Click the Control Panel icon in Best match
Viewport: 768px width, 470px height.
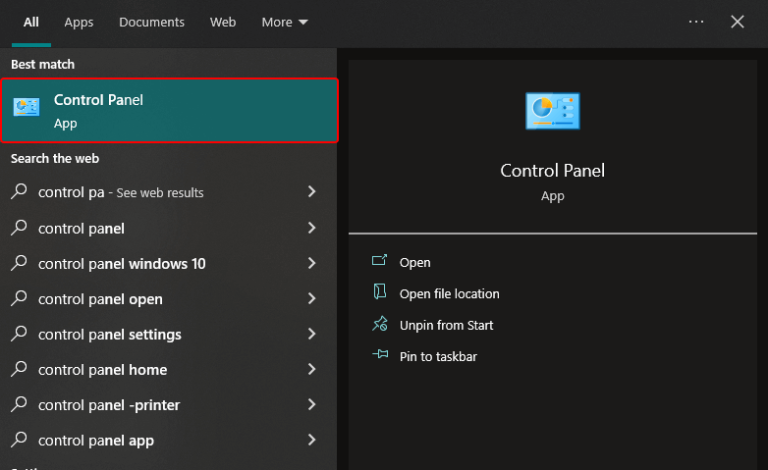[x=27, y=109]
